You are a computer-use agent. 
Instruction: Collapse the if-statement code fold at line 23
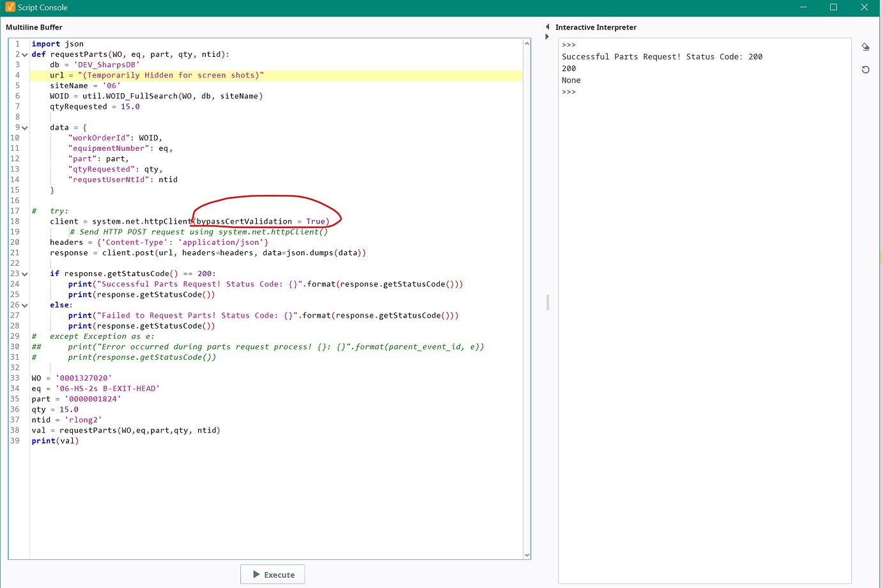23,273
